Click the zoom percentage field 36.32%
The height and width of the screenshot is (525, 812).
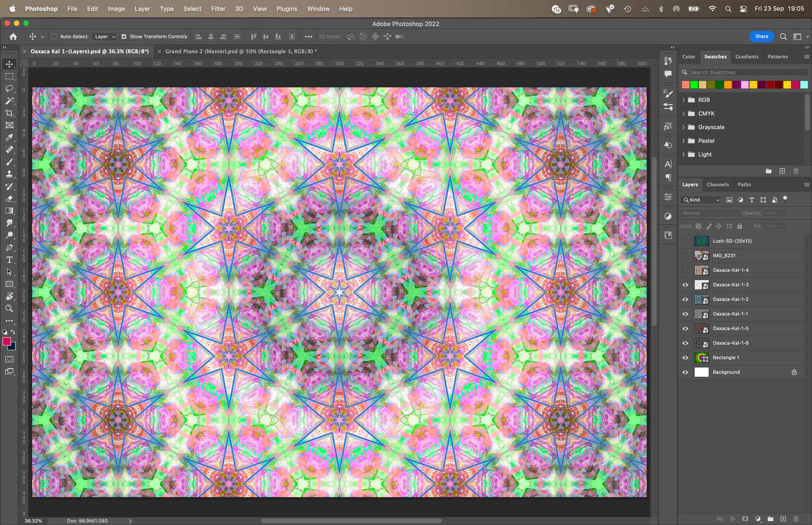coord(33,521)
